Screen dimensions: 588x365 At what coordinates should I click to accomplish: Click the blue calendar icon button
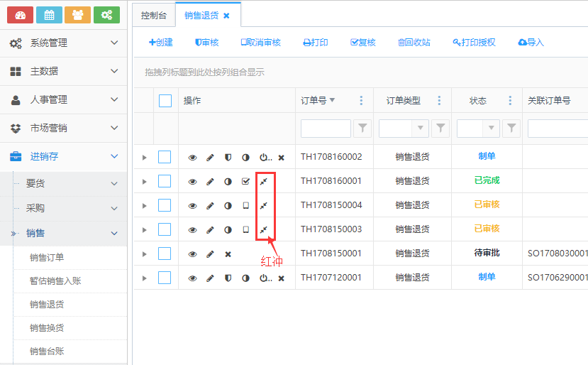coord(49,15)
